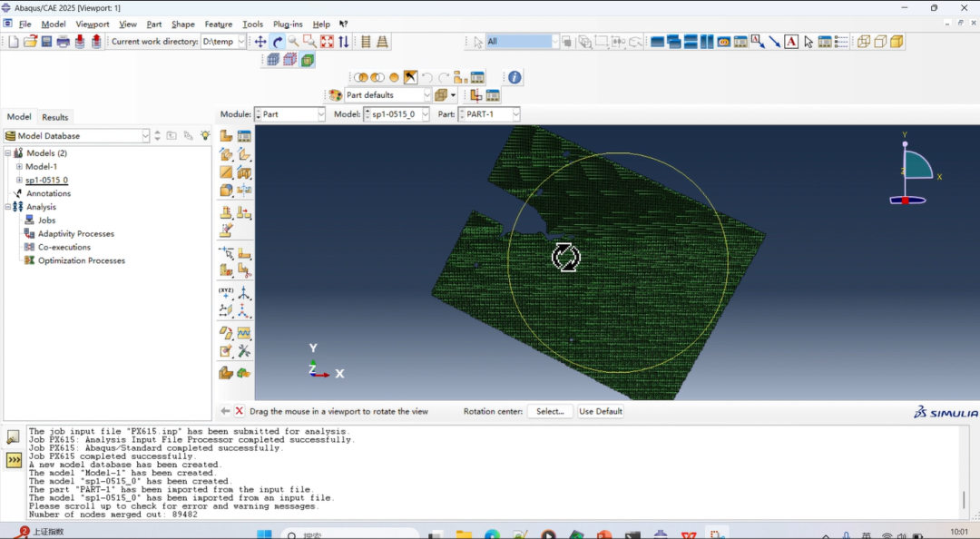The height and width of the screenshot is (539, 980).
Task: Collapse the Analysis tree node
Action: click(x=8, y=207)
